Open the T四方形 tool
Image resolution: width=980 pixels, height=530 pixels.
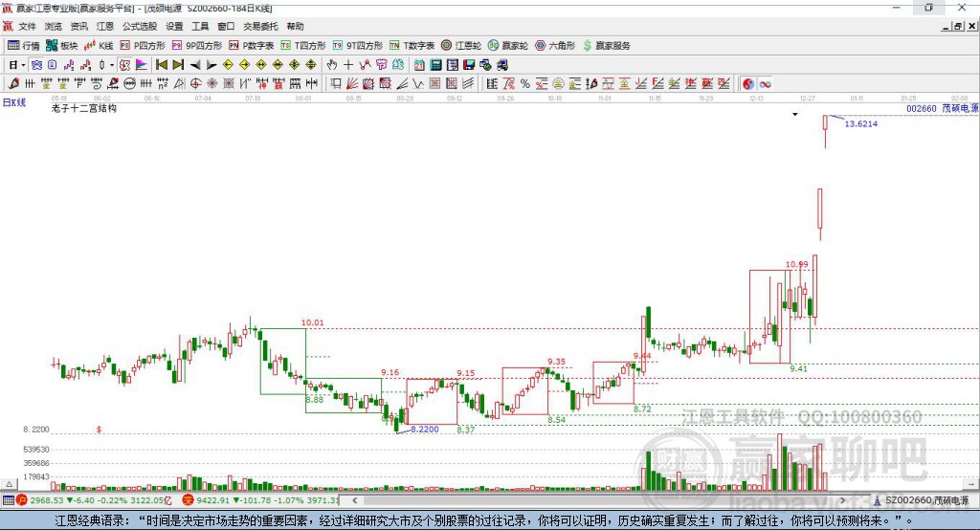(x=303, y=46)
